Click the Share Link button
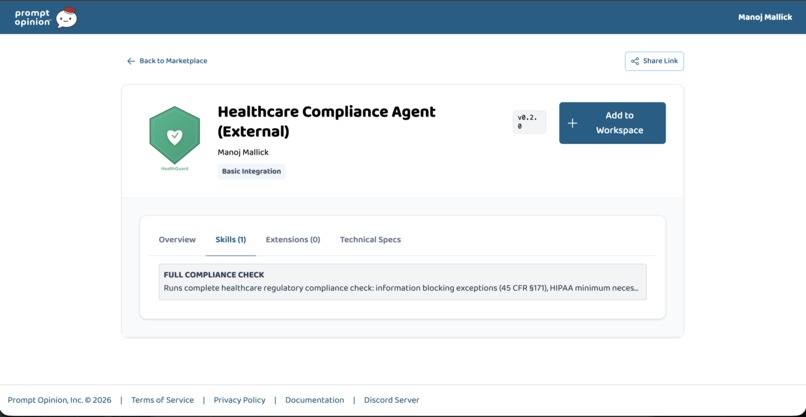806x417 pixels. 654,61
